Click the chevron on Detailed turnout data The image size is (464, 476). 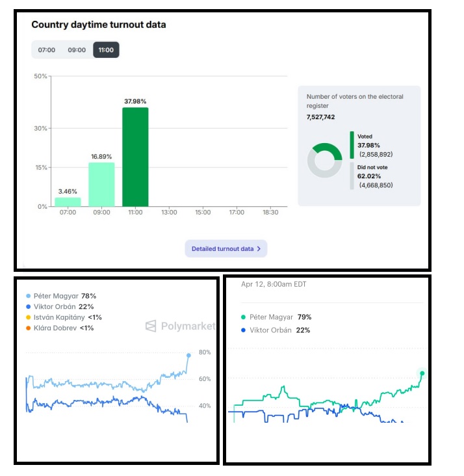[x=259, y=248]
